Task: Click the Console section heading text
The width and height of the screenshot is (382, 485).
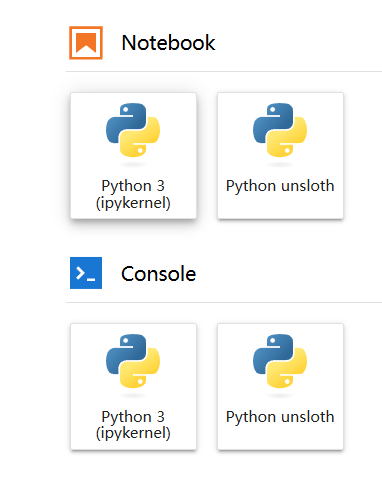Action: point(159,274)
